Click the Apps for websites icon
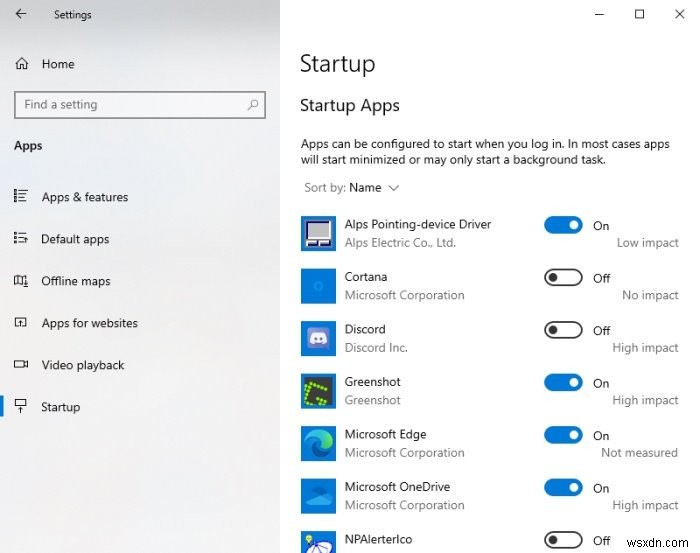Screen dimensions: 700x553 [x=21, y=322]
